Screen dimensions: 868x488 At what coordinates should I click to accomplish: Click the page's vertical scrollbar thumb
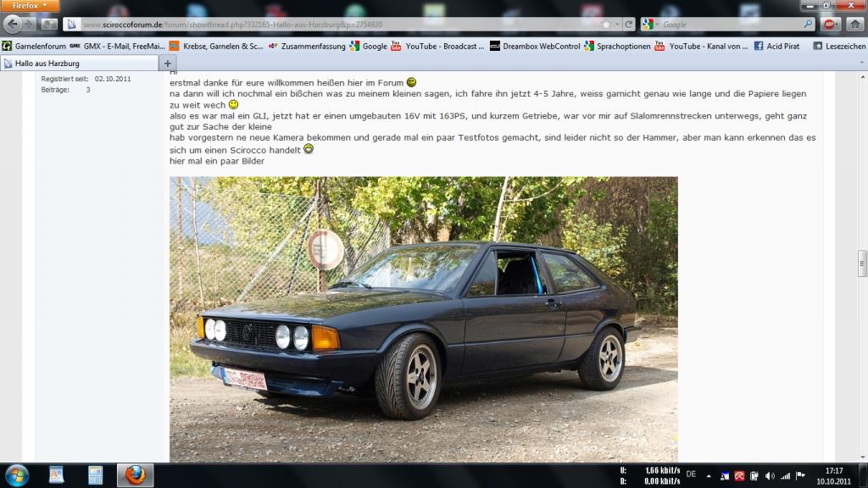(x=862, y=263)
